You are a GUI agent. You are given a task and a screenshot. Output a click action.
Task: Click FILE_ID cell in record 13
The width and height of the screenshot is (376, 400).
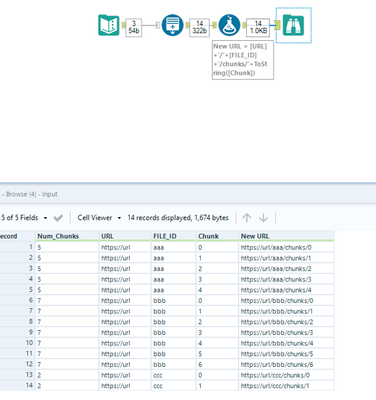(x=173, y=375)
